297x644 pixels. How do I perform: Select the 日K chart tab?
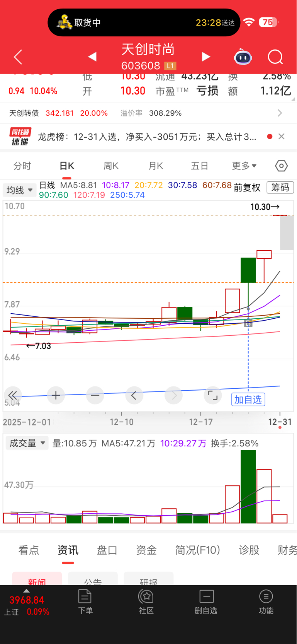pos(67,166)
